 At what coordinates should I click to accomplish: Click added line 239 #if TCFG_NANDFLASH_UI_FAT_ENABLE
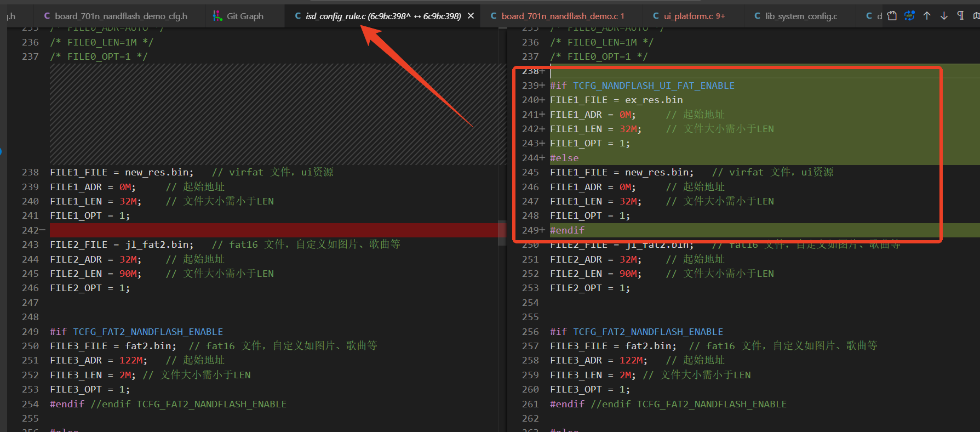click(642, 86)
